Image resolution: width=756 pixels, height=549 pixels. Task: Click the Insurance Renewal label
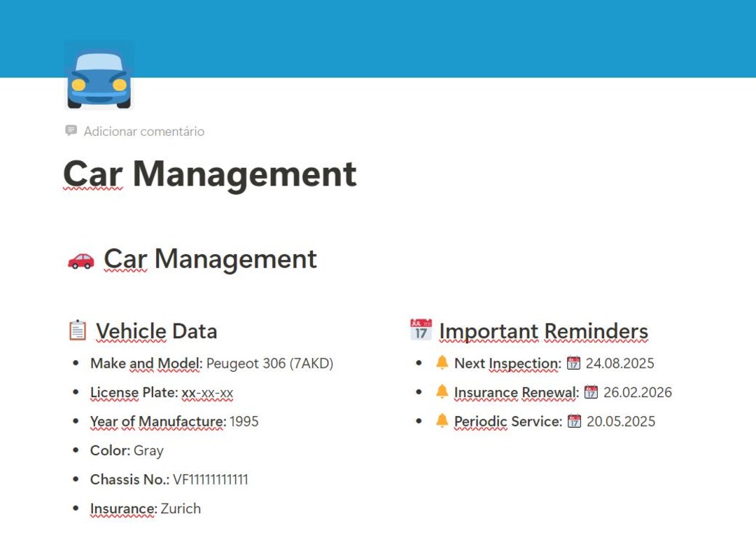[x=517, y=393]
